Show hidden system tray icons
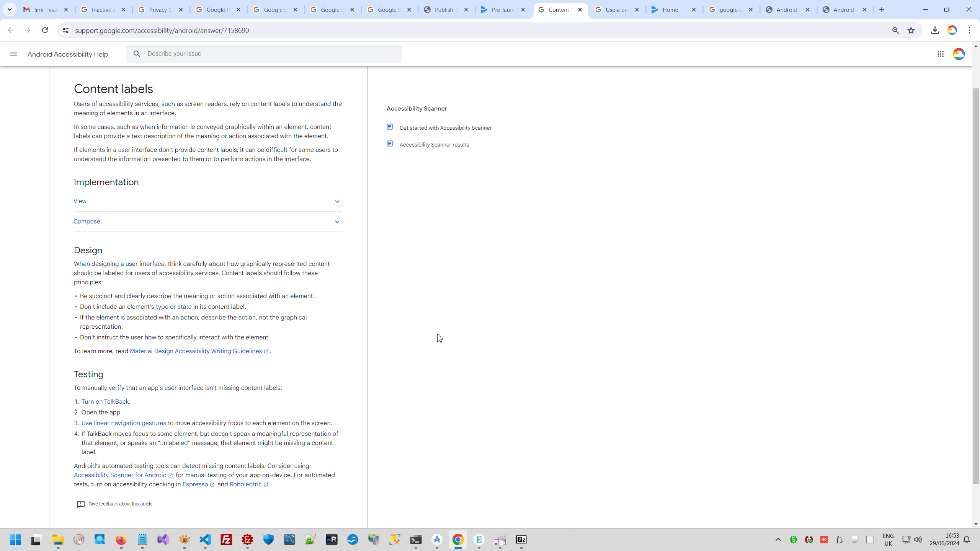 pos(778,540)
